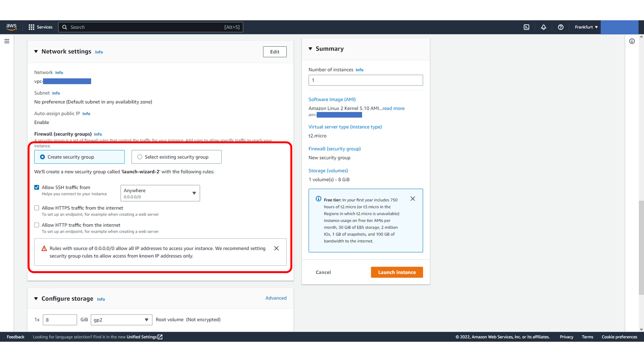644x362 pixels.
Task: Collapse the Configure storage section
Action: click(36, 298)
